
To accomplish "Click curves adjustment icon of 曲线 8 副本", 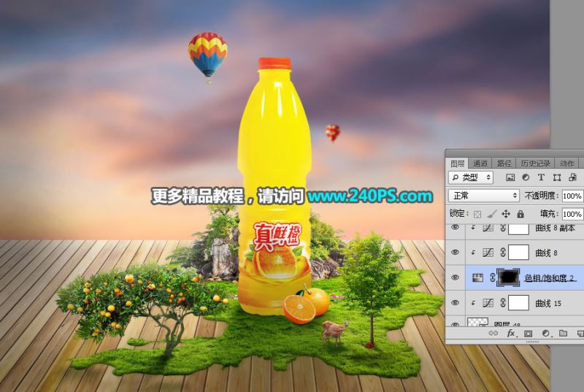I will [488, 228].
